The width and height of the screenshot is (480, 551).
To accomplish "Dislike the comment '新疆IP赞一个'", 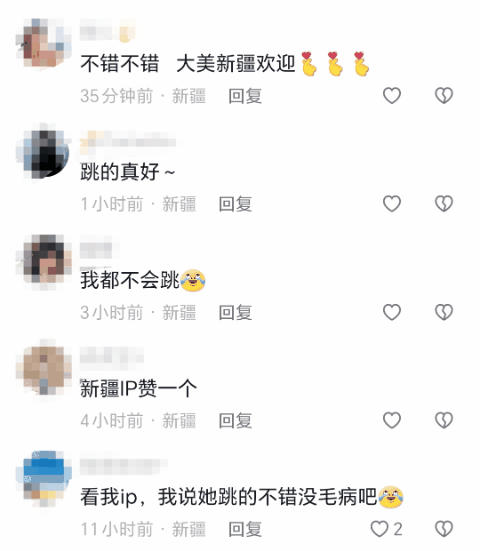I will 444,421.
